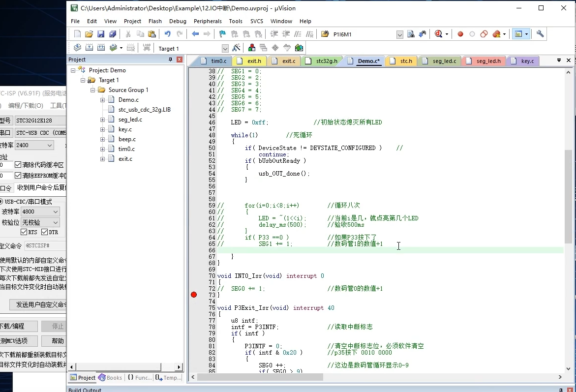Switch to stc32g.h editor tab
576x392 pixels.
tap(323, 61)
